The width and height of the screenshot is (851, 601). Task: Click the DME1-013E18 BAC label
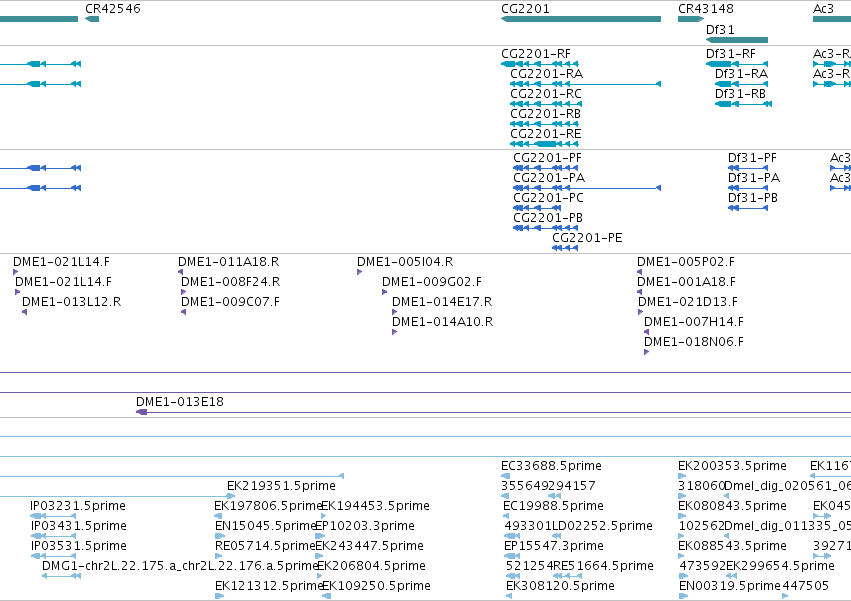[x=180, y=402]
